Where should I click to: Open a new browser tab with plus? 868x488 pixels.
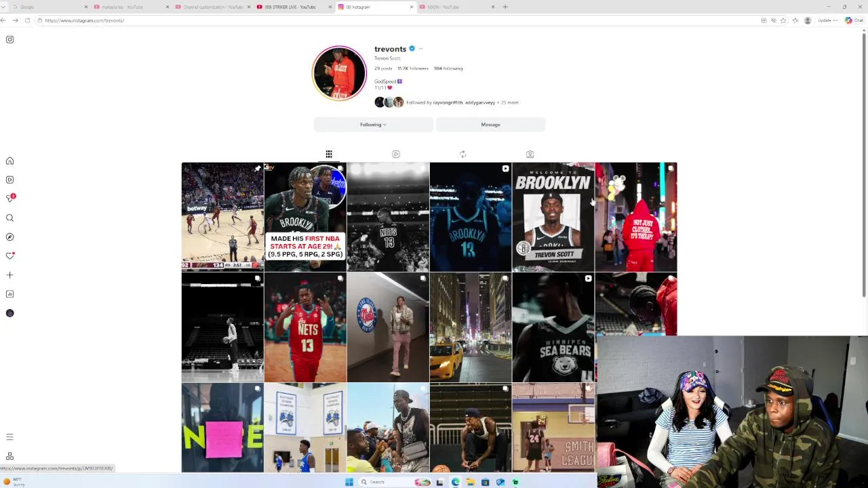505,7
